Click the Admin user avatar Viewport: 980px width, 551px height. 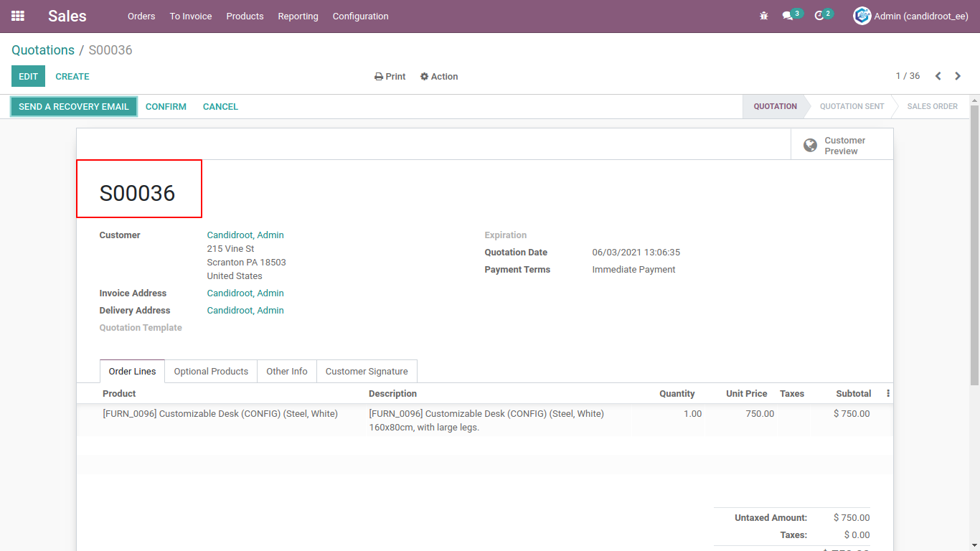click(x=862, y=16)
